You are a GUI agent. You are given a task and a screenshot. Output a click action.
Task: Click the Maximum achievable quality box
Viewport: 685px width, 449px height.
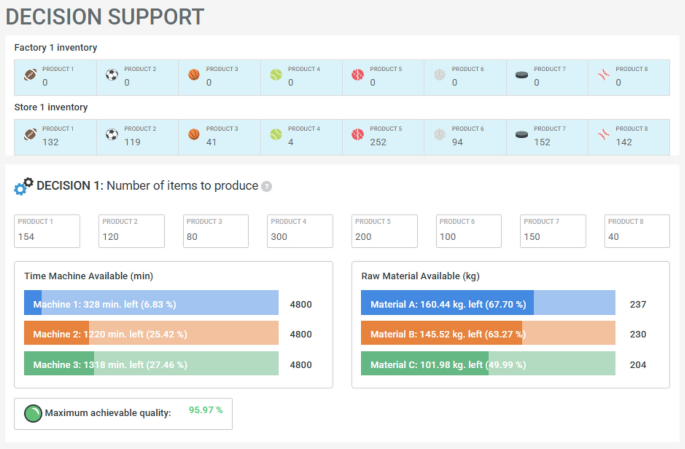point(123,412)
